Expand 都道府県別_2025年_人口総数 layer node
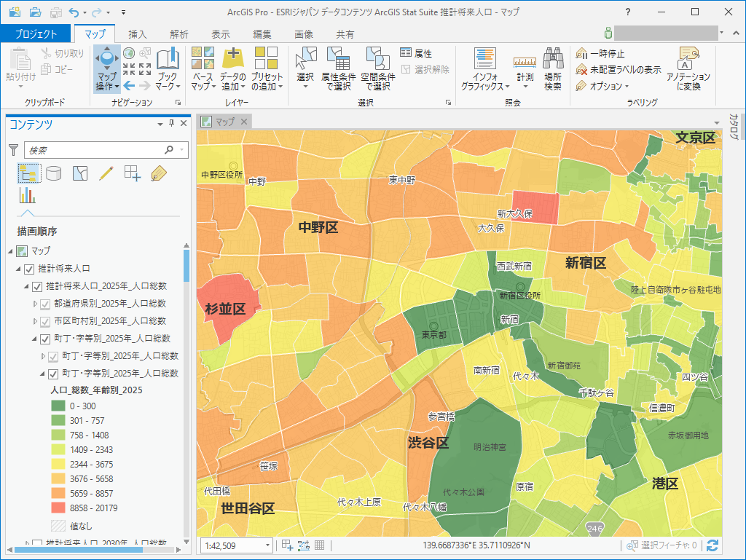 click(35, 304)
